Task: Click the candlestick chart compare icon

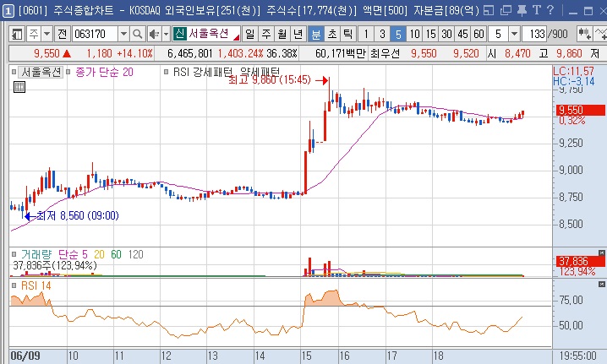Action: coord(584,34)
